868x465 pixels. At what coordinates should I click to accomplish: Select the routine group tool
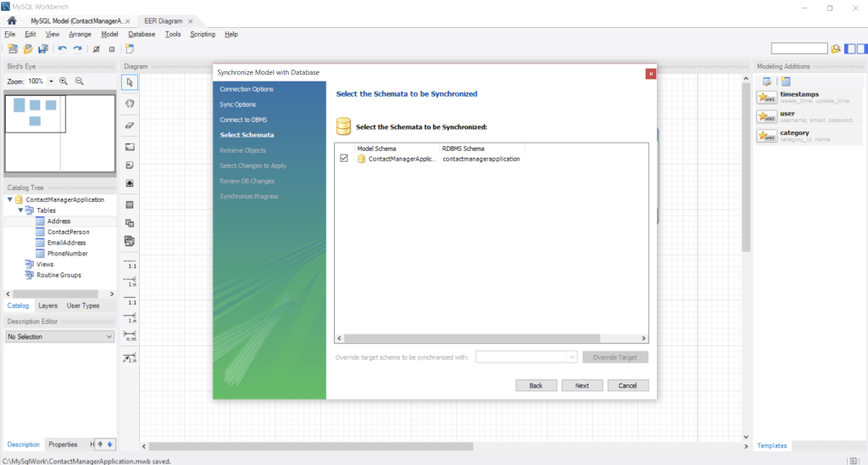[130, 241]
